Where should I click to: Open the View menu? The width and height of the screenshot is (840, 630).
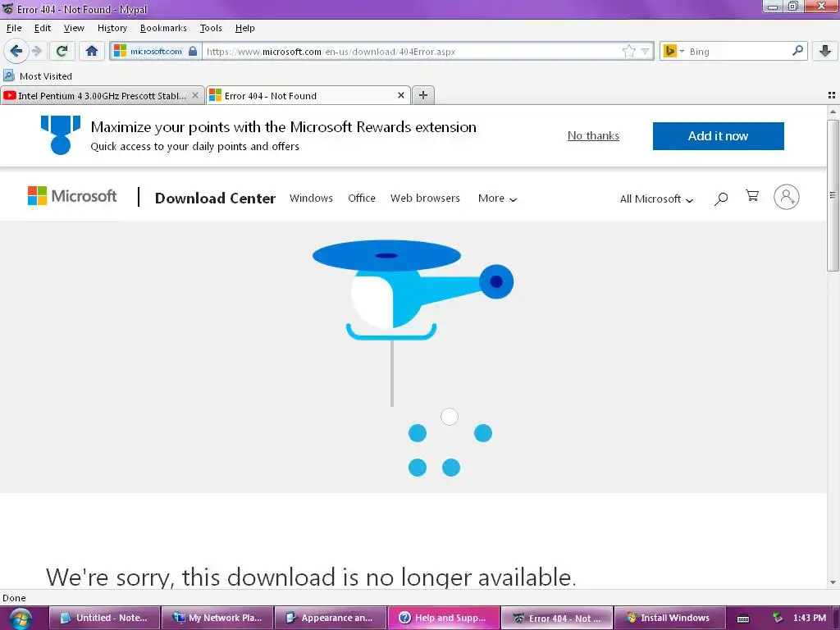click(73, 28)
